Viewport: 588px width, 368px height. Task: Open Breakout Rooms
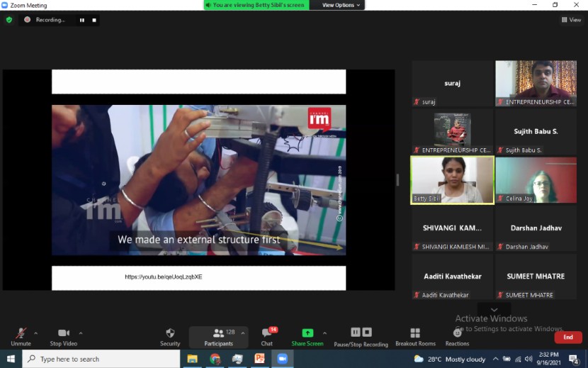pyautogui.click(x=415, y=336)
